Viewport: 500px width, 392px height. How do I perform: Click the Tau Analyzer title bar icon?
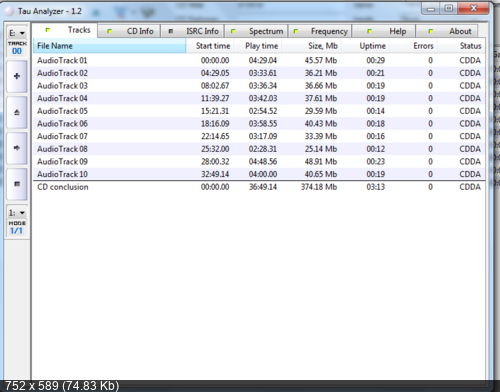tap(9, 11)
